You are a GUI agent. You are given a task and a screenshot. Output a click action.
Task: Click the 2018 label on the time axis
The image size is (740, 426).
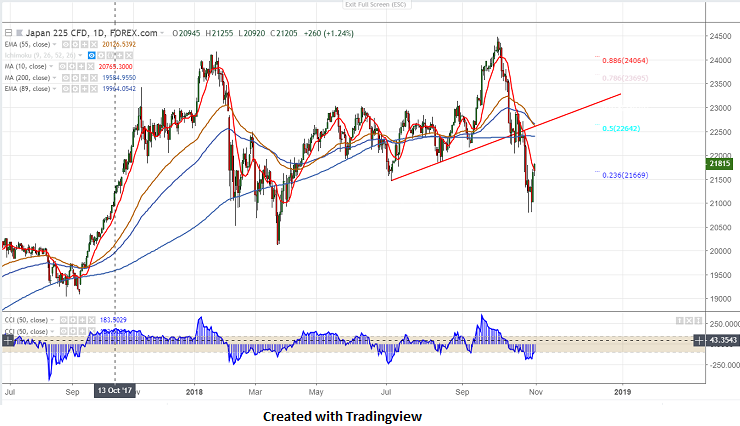194,392
